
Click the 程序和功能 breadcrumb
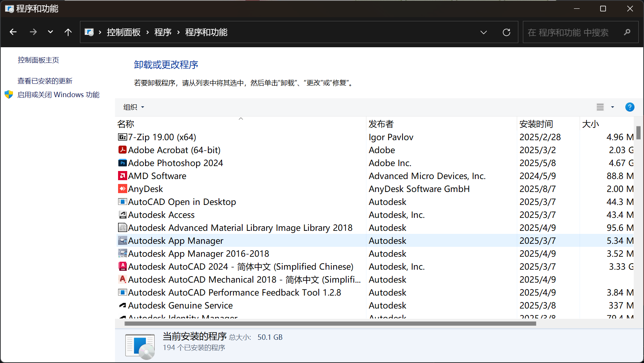click(206, 32)
